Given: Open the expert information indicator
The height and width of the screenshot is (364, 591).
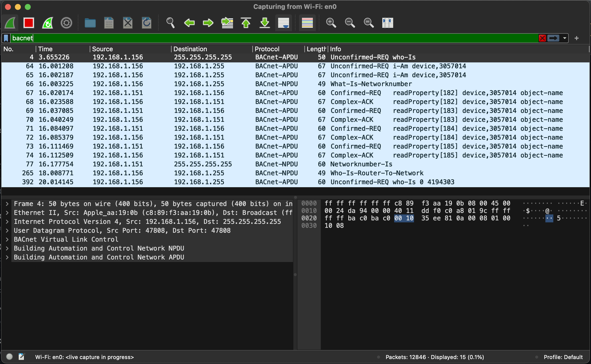Looking at the screenshot, I should pyautogui.click(x=9, y=357).
